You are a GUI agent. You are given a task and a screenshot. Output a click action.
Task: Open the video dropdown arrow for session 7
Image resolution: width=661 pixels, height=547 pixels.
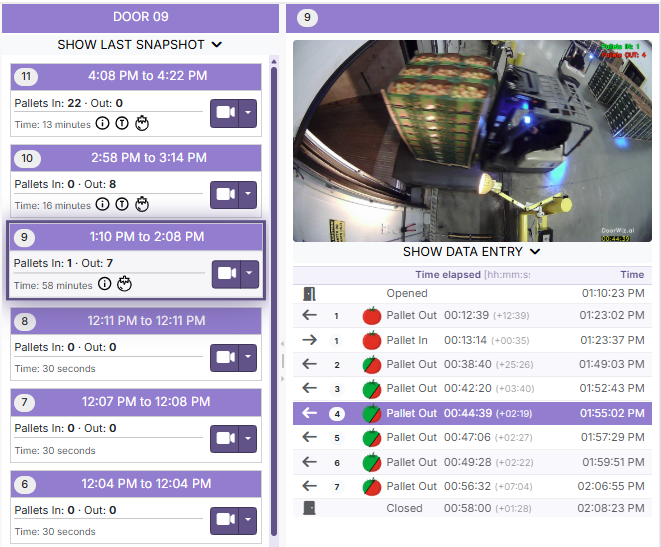(248, 439)
